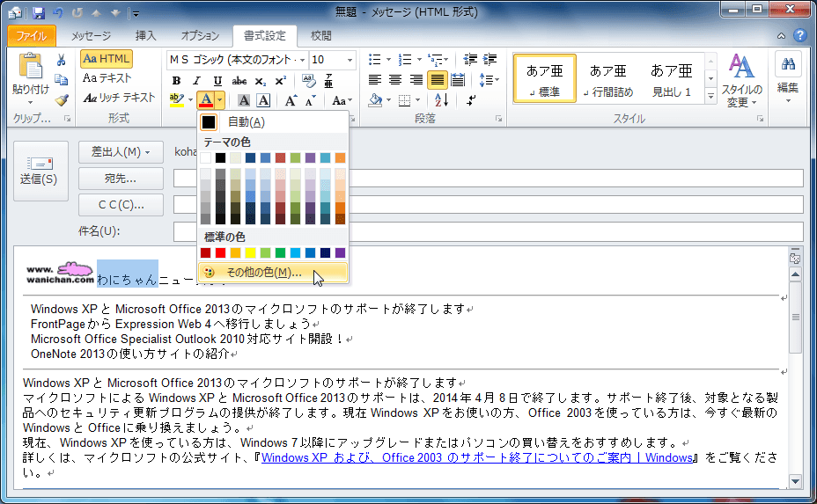Toggle underline formatting
The height and width of the screenshot is (504, 817).
pyautogui.click(x=217, y=81)
